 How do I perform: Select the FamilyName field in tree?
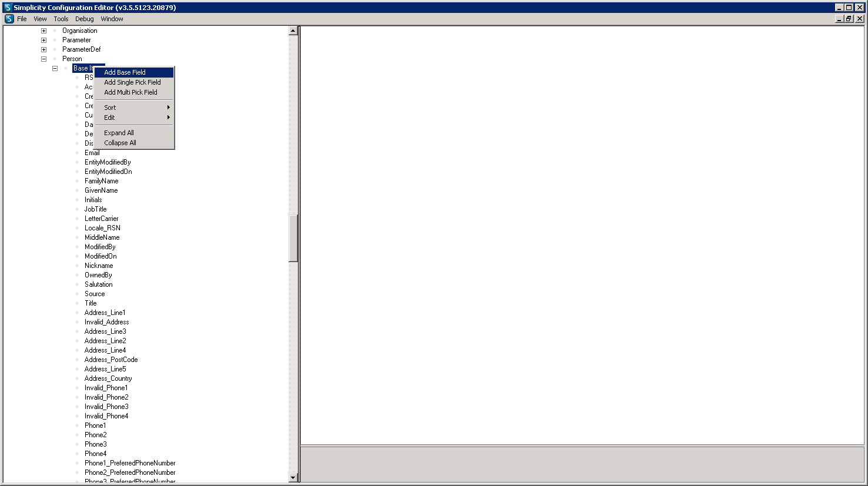101,181
